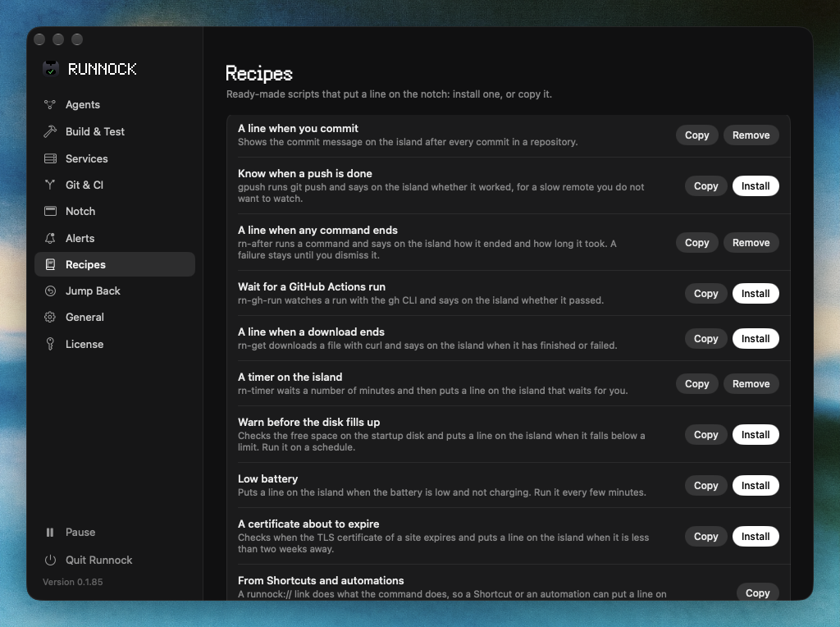
Task: Click the Quit Runnock power icon
Action: [x=50, y=560]
